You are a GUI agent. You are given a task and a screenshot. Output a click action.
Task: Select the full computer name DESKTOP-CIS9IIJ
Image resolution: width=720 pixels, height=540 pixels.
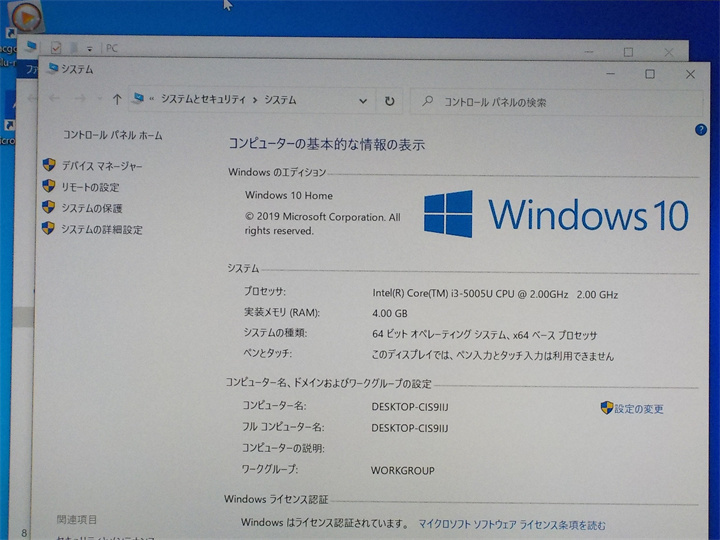410,428
